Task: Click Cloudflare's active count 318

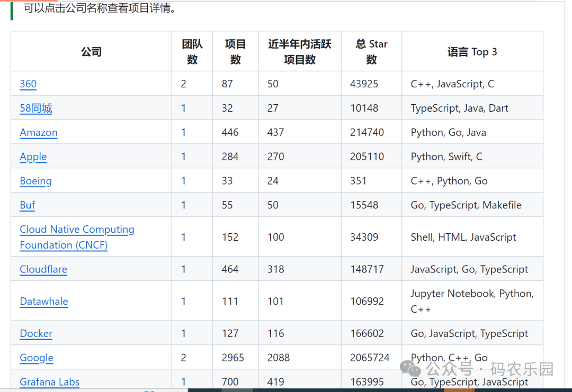Action: (x=275, y=269)
